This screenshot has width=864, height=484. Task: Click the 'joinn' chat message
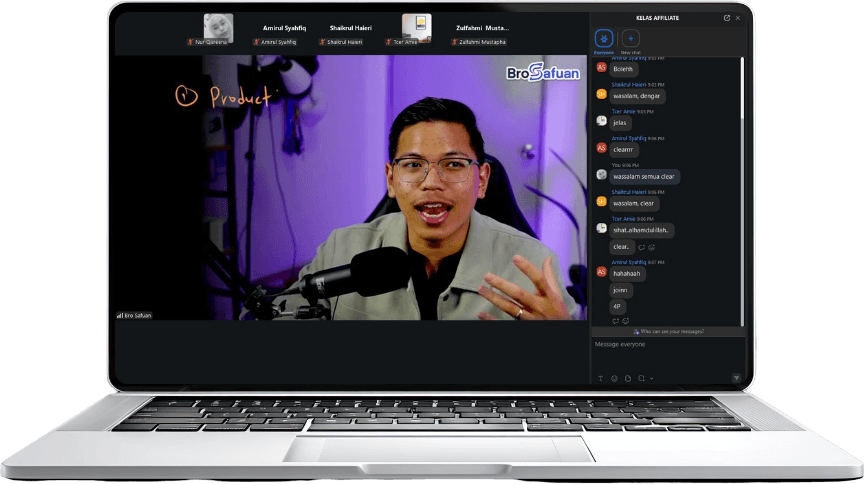(x=620, y=290)
